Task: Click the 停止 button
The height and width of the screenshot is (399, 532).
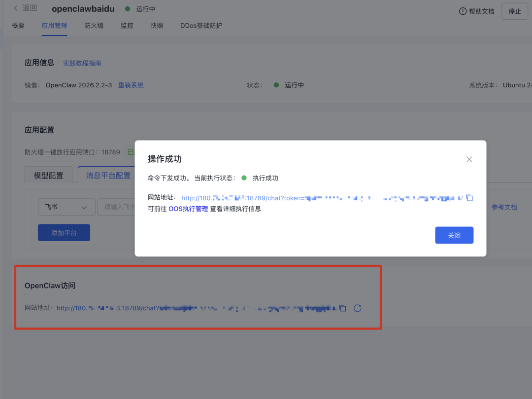Action: pos(514,10)
